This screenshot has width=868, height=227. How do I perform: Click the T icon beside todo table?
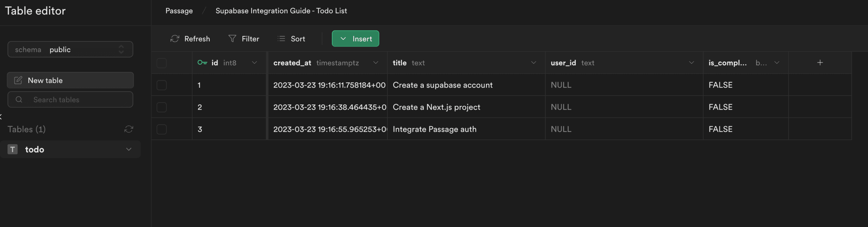(x=12, y=149)
